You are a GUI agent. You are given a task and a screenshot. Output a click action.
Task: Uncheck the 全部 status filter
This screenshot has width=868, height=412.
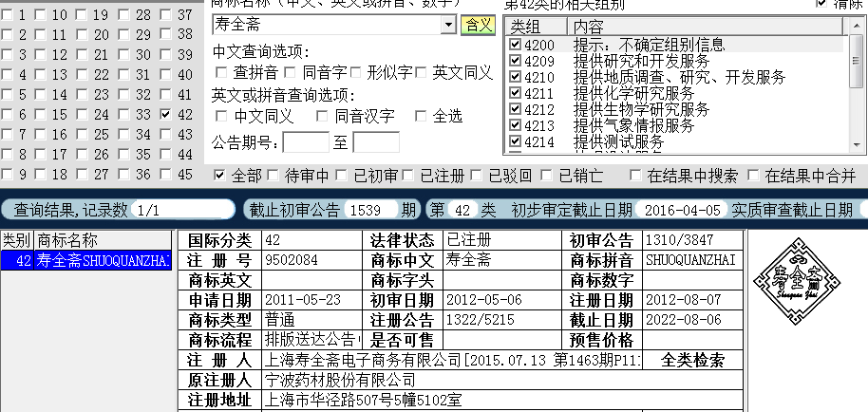[219, 176]
